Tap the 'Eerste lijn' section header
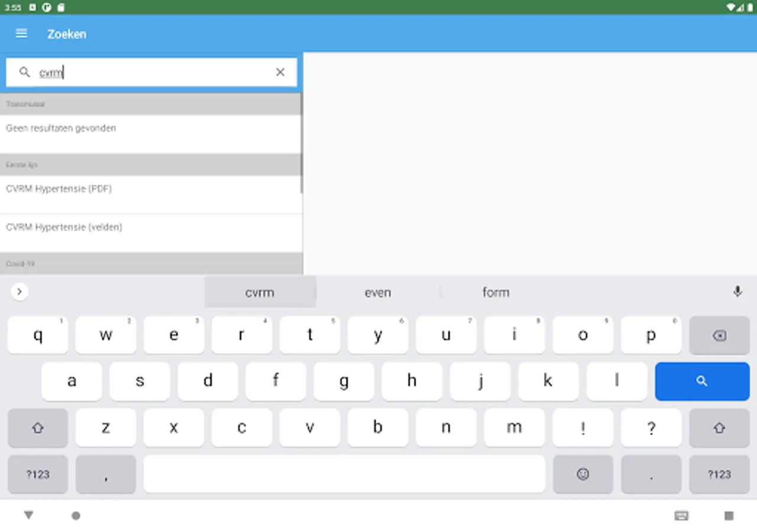 pos(151,164)
